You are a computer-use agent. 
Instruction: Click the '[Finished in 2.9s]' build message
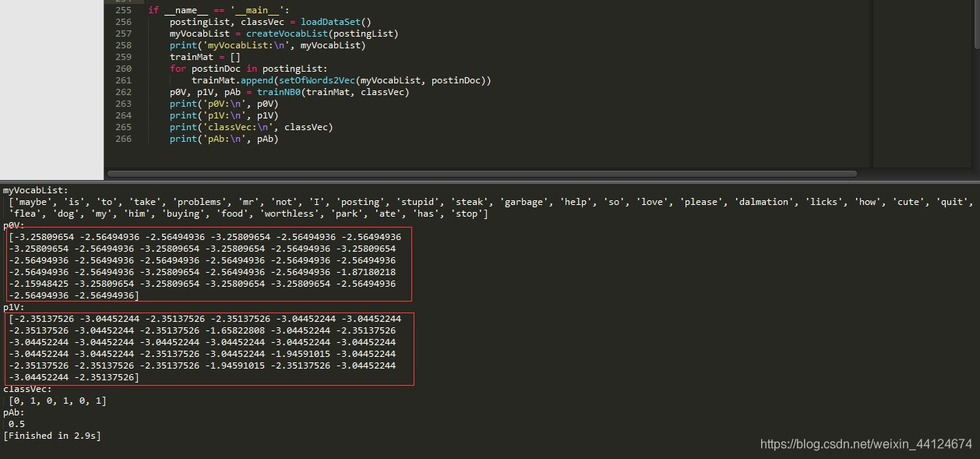[52, 436]
